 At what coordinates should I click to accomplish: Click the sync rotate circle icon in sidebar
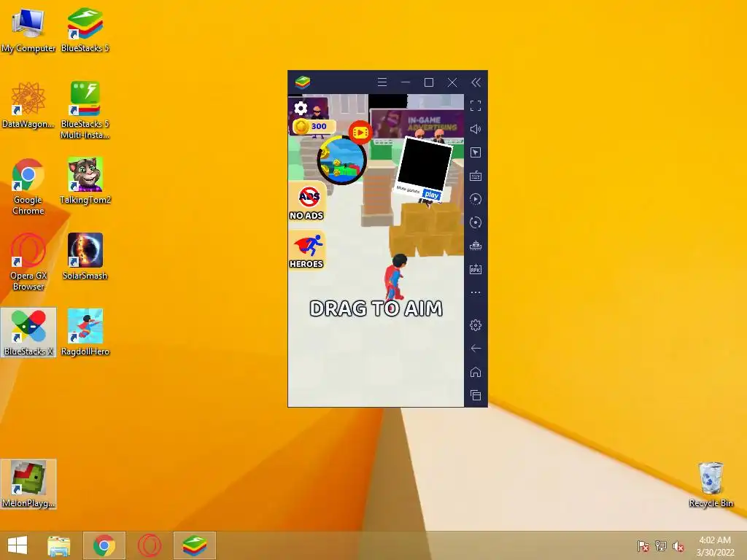476,222
